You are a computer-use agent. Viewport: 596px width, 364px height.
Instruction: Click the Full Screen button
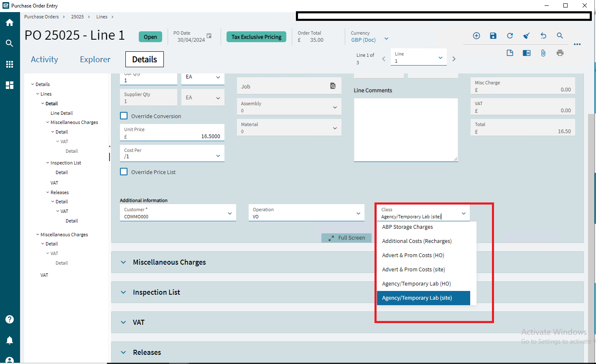click(346, 238)
